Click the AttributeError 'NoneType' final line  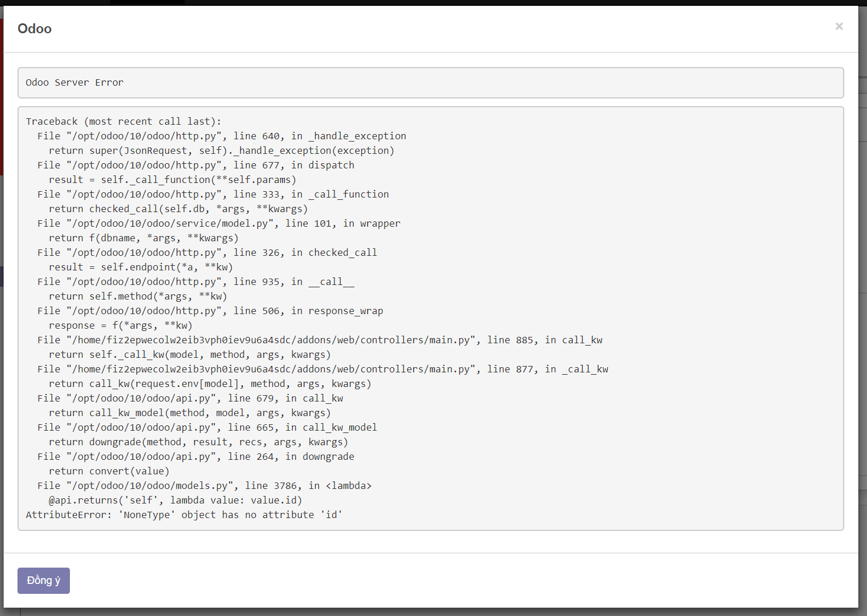[184, 515]
